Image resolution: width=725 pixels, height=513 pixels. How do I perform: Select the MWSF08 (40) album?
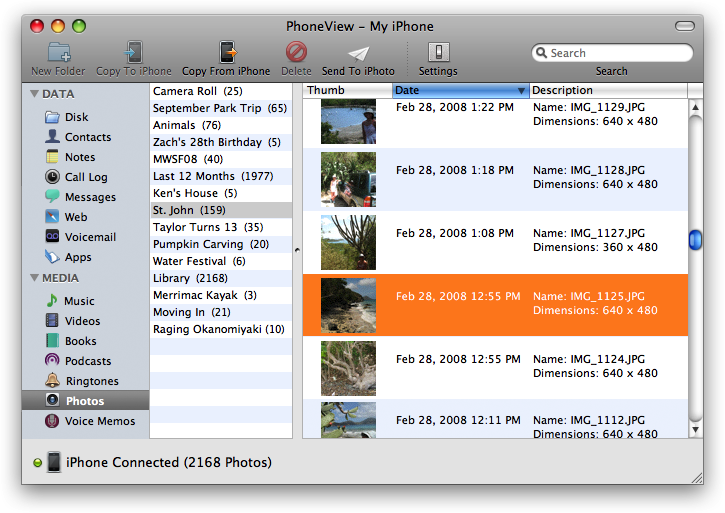(x=221, y=159)
